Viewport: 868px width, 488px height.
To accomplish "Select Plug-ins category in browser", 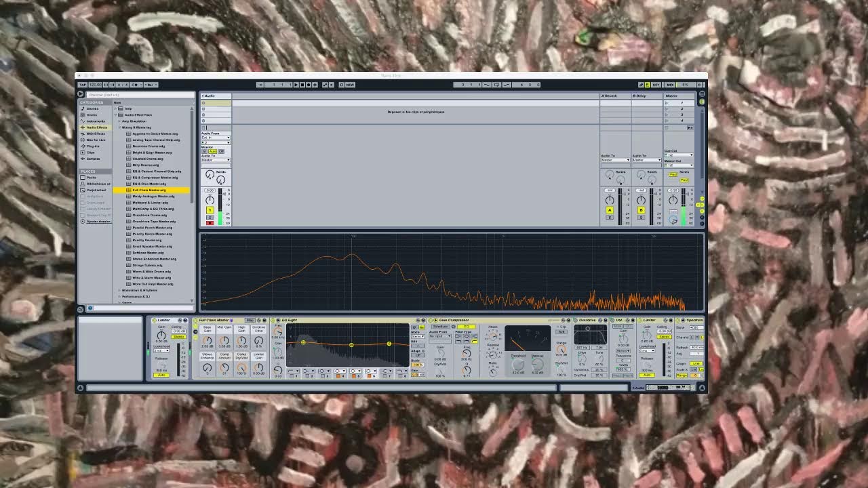I will 95,146.
